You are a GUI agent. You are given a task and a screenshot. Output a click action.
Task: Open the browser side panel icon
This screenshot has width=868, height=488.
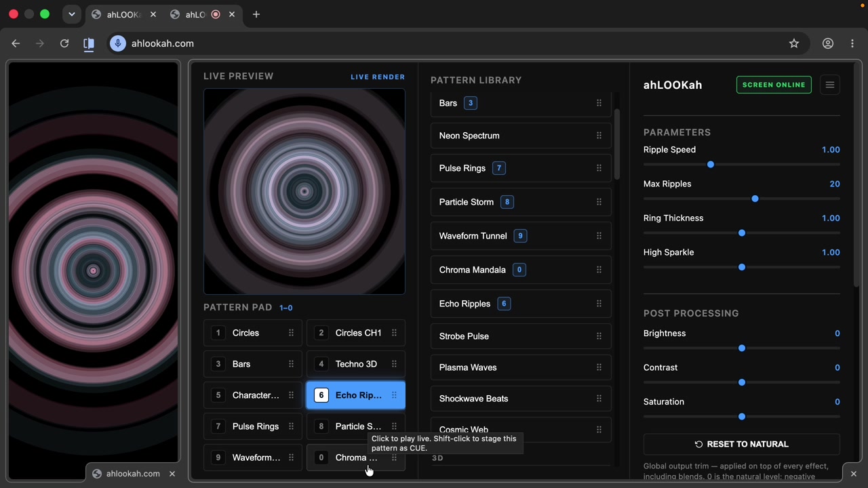(89, 43)
